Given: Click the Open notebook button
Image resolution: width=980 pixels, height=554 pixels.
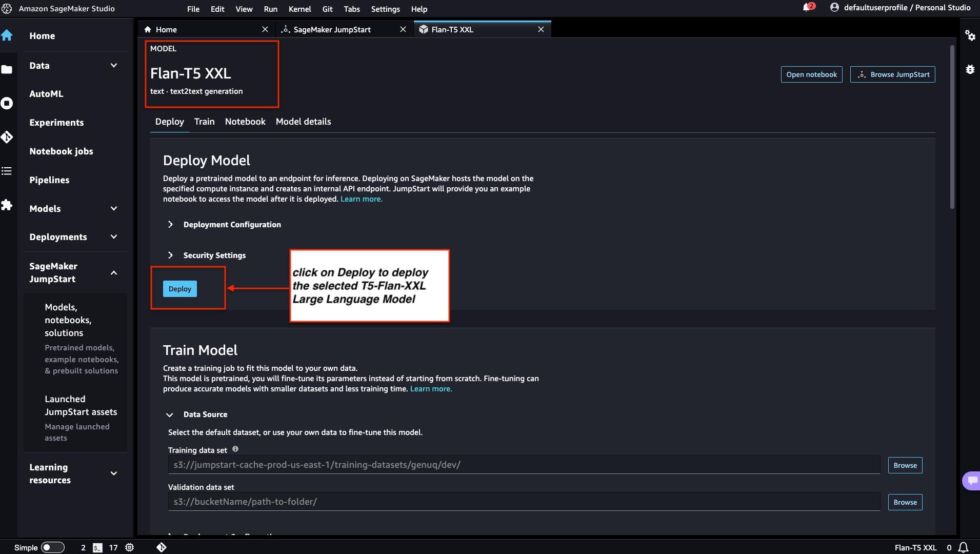Looking at the screenshot, I should click(811, 74).
